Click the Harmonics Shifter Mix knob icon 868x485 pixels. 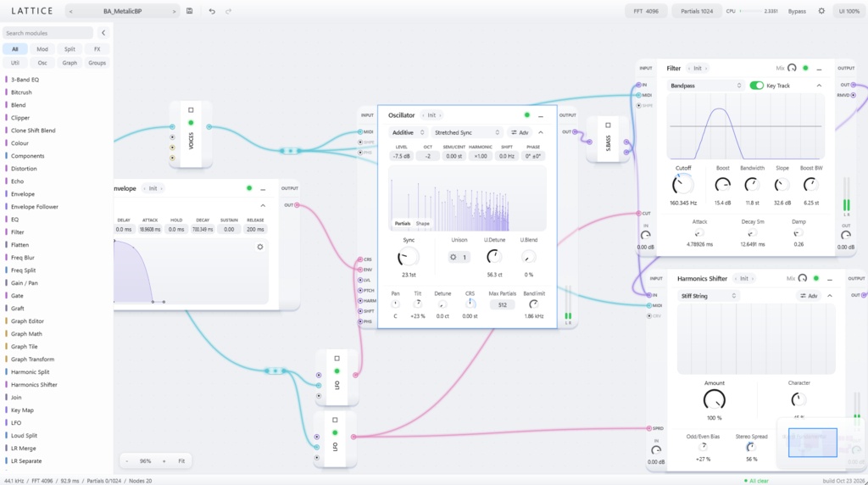pos(803,278)
